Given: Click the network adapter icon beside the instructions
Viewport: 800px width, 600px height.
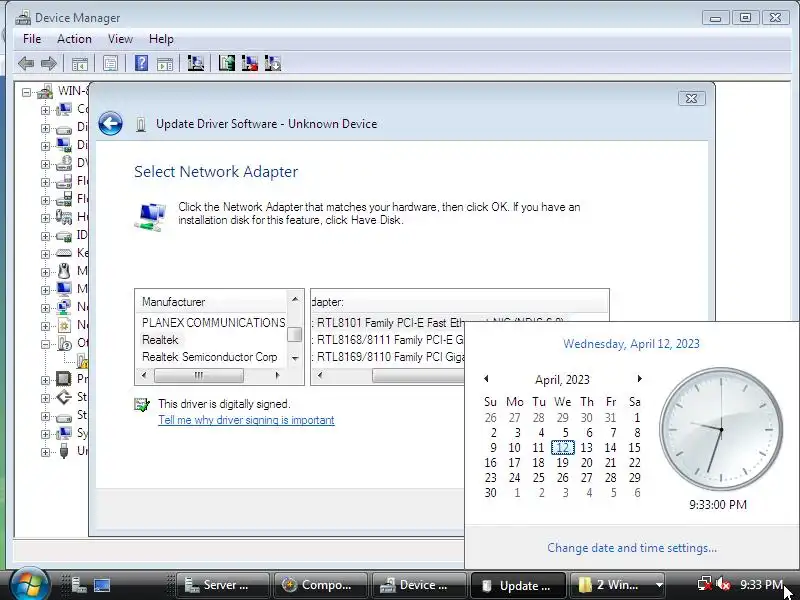Looking at the screenshot, I should pyautogui.click(x=151, y=216).
